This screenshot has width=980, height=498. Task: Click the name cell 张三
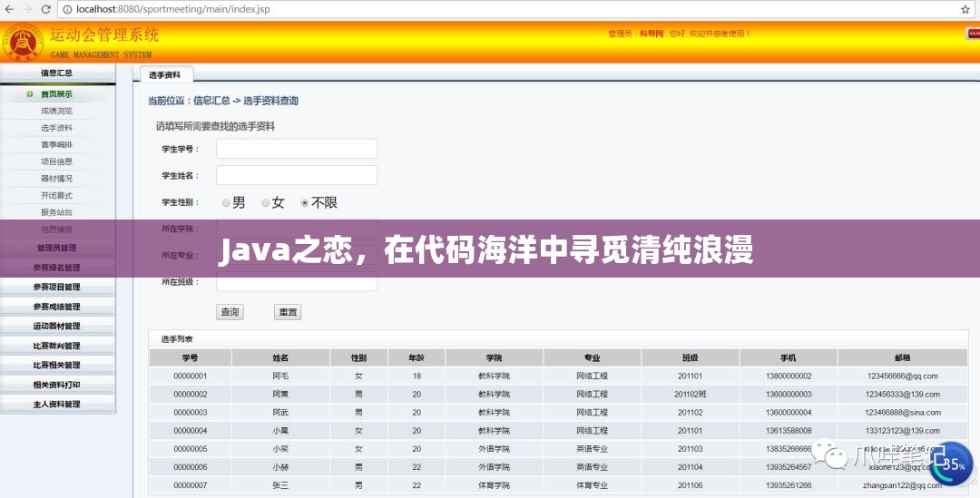[x=280, y=485]
